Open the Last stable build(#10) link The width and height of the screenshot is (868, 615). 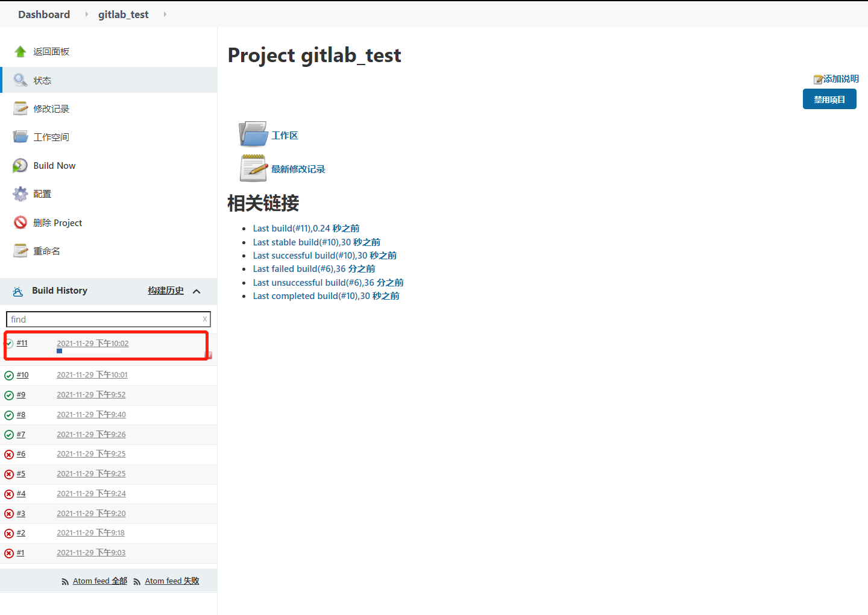point(316,242)
